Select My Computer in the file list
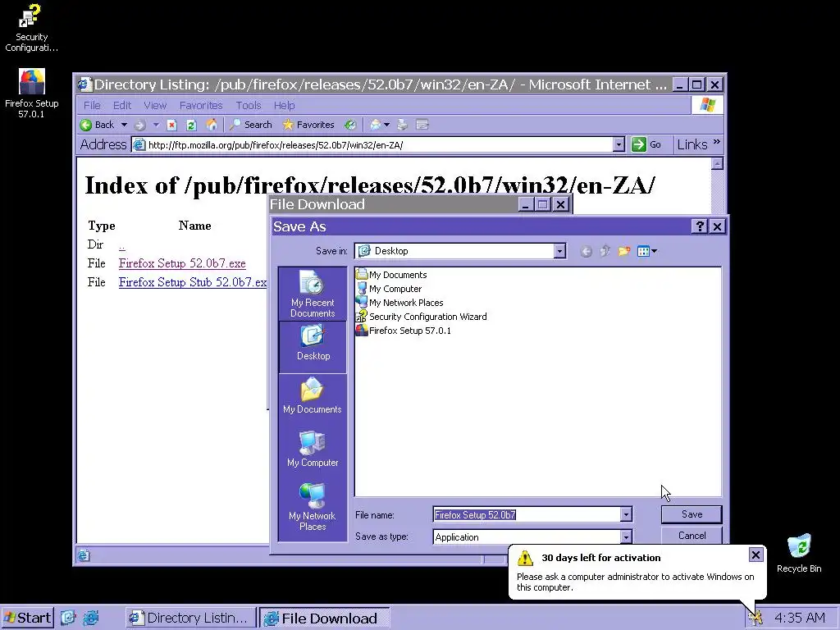 coord(389,289)
